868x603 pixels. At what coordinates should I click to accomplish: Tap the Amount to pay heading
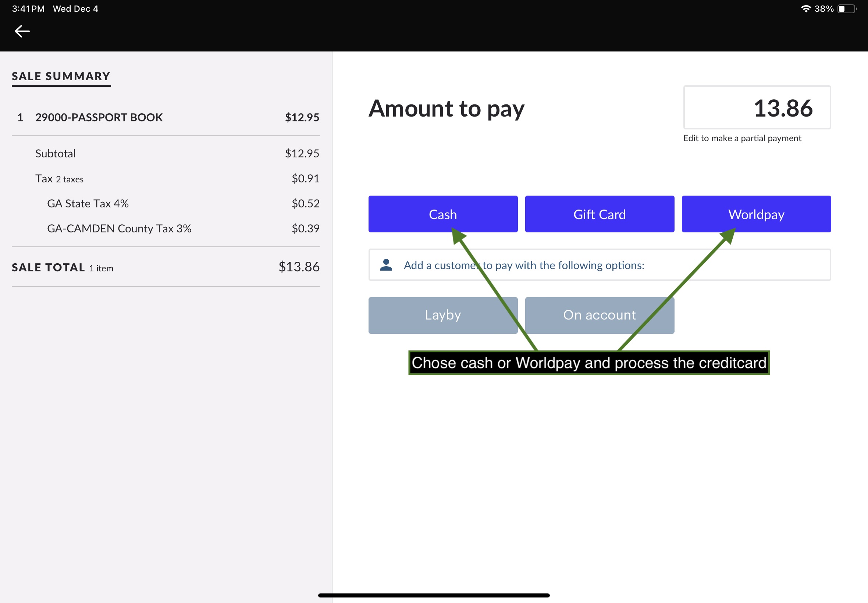pyautogui.click(x=446, y=109)
